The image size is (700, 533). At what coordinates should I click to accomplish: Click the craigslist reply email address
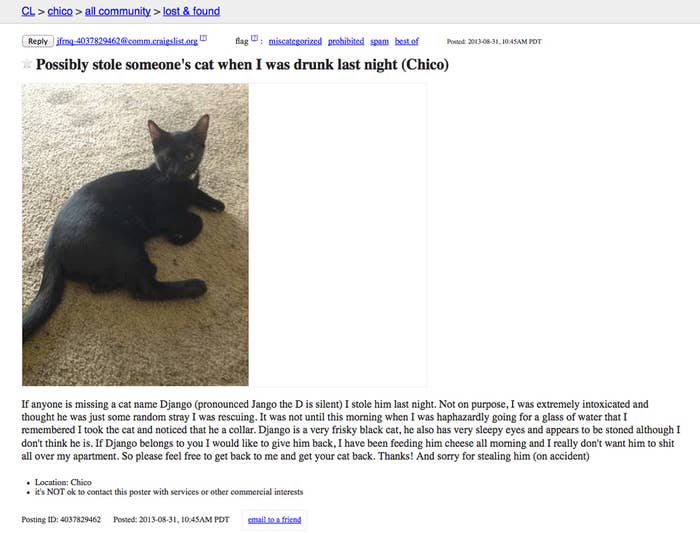tap(127, 41)
